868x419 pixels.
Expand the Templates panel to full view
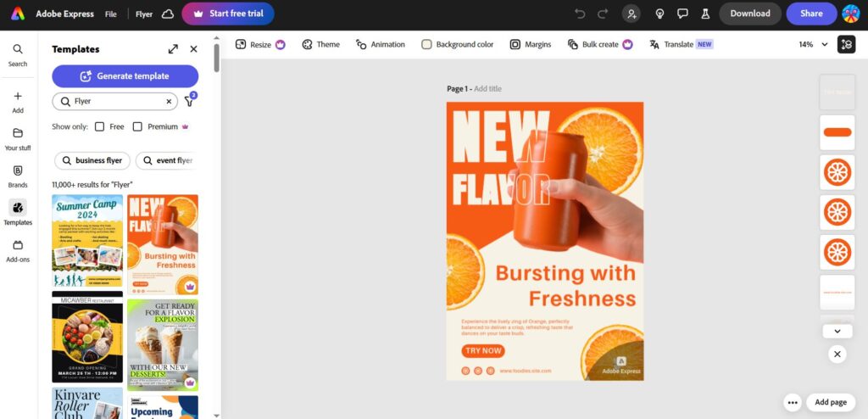[173, 49]
